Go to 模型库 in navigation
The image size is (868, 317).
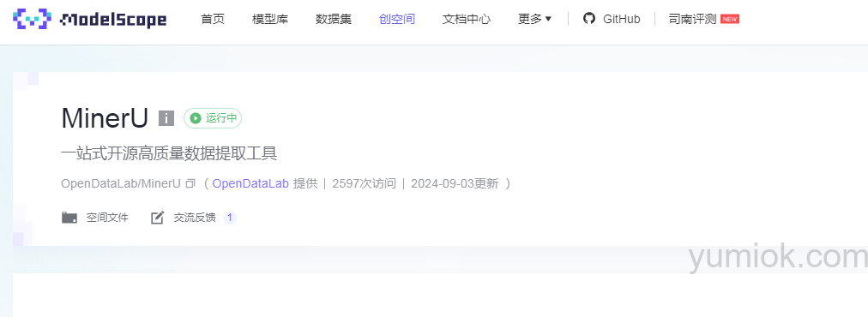tap(269, 20)
